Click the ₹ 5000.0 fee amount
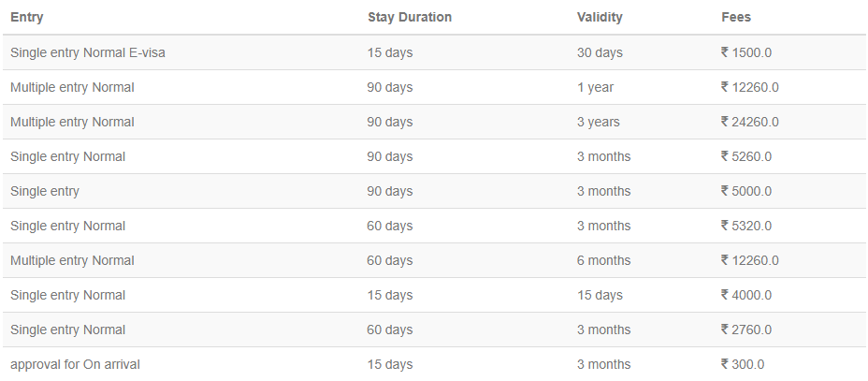Image resolution: width=868 pixels, height=381 pixels. [x=746, y=191]
